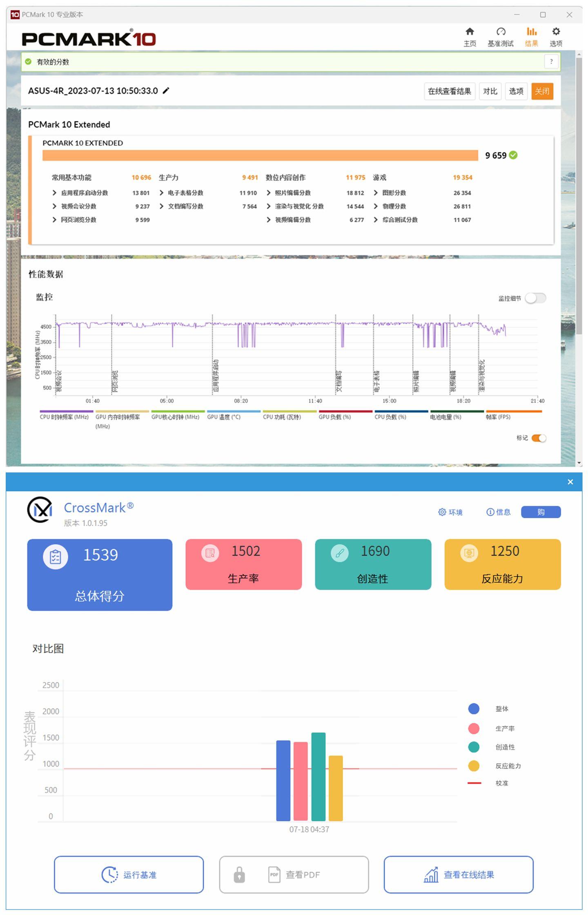Click the blue 整体 legend swatch
The height and width of the screenshot is (916, 588).
tap(474, 709)
